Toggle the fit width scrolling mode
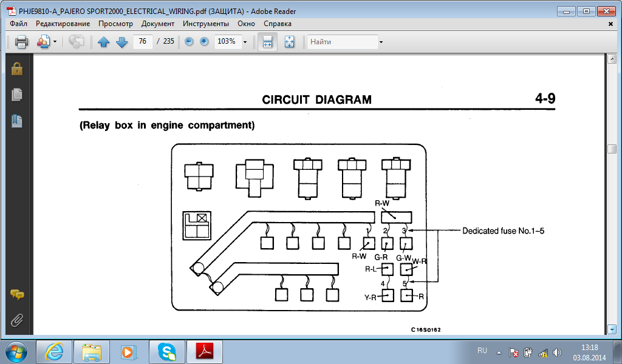The height and width of the screenshot is (364, 622). coord(267,42)
